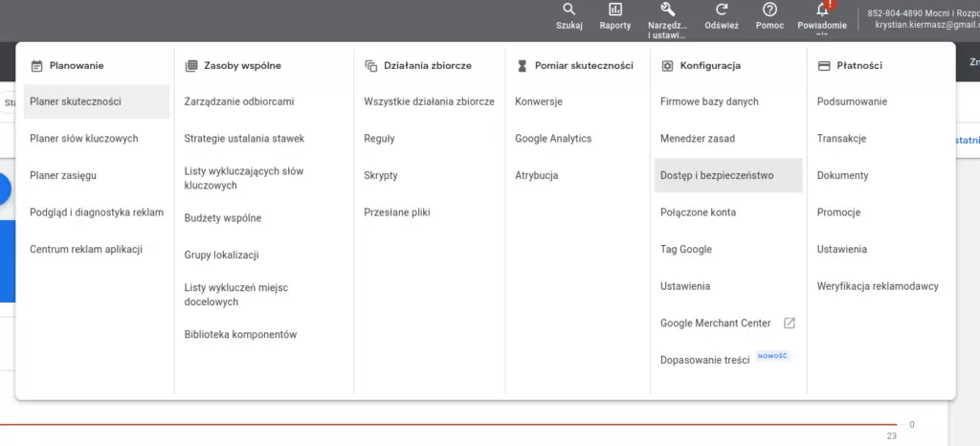Select Planer słów kluczowych
This screenshot has height=446, width=980.
84,139
